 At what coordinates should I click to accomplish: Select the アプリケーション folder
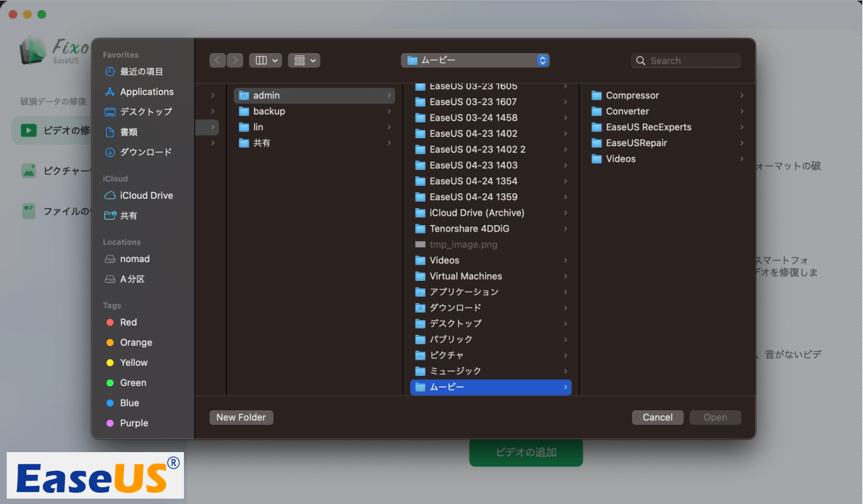tap(490, 292)
